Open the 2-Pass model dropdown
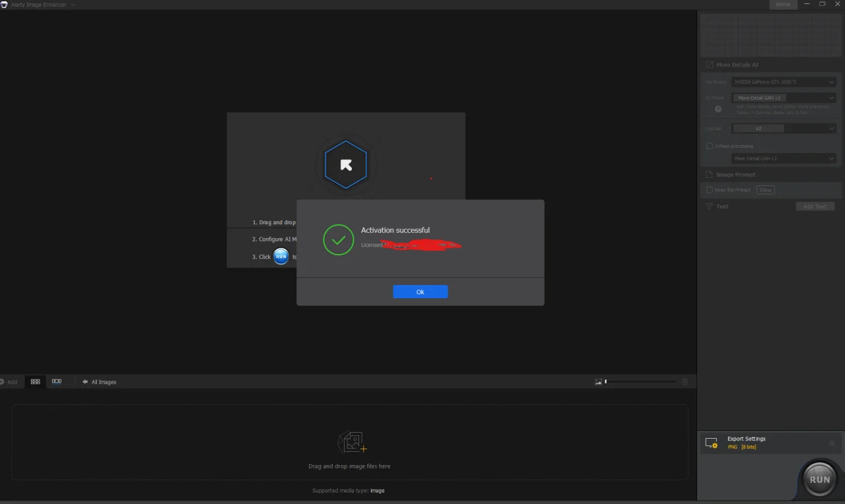The width and height of the screenshot is (845, 504). (784, 158)
